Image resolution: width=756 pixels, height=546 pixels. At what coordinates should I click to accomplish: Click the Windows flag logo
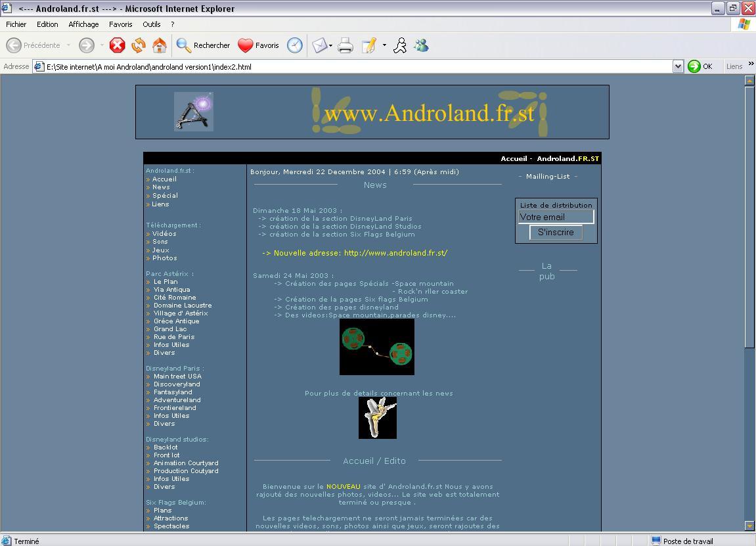(744, 24)
